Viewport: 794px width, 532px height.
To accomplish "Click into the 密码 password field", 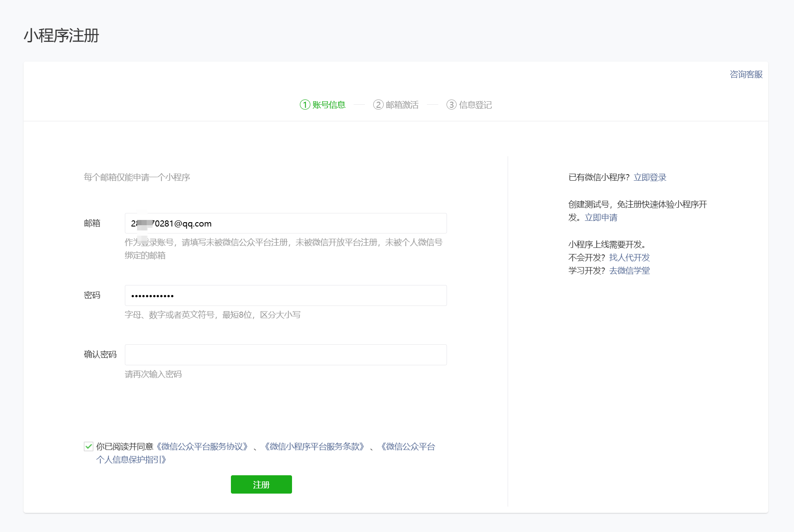I will coord(285,295).
